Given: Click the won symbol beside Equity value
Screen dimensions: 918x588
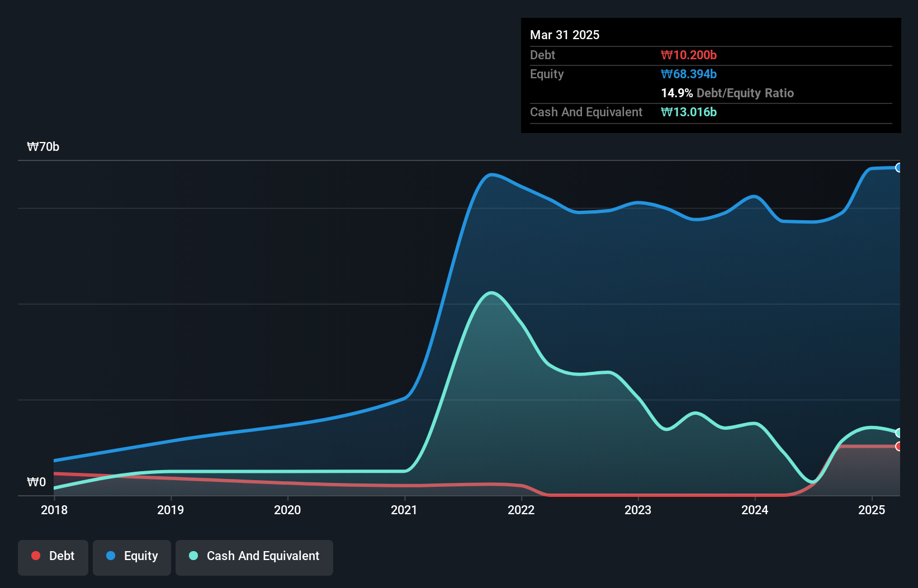Looking at the screenshot, I should coord(665,74).
